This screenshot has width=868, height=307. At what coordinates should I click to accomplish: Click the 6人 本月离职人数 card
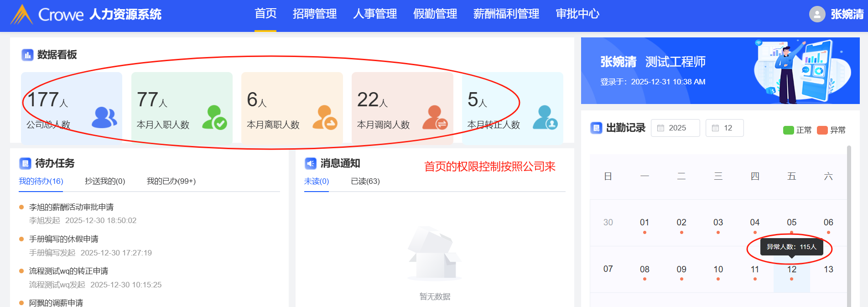point(292,108)
